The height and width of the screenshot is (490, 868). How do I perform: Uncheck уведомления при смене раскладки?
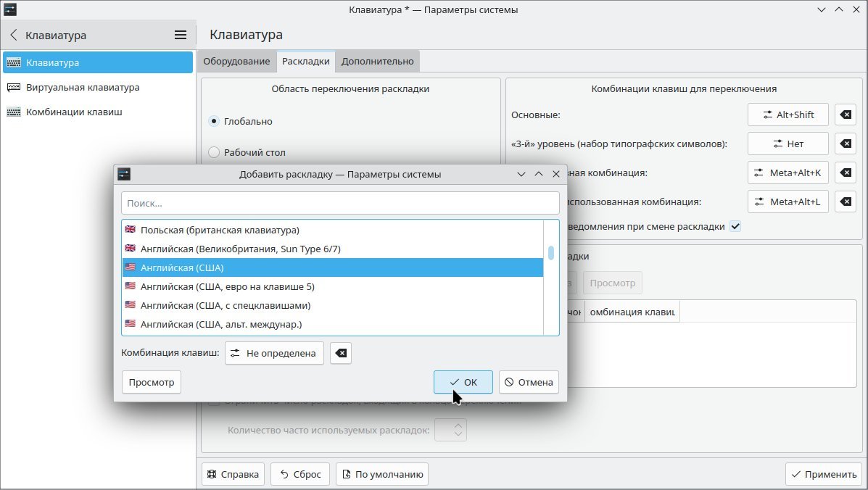coord(735,226)
